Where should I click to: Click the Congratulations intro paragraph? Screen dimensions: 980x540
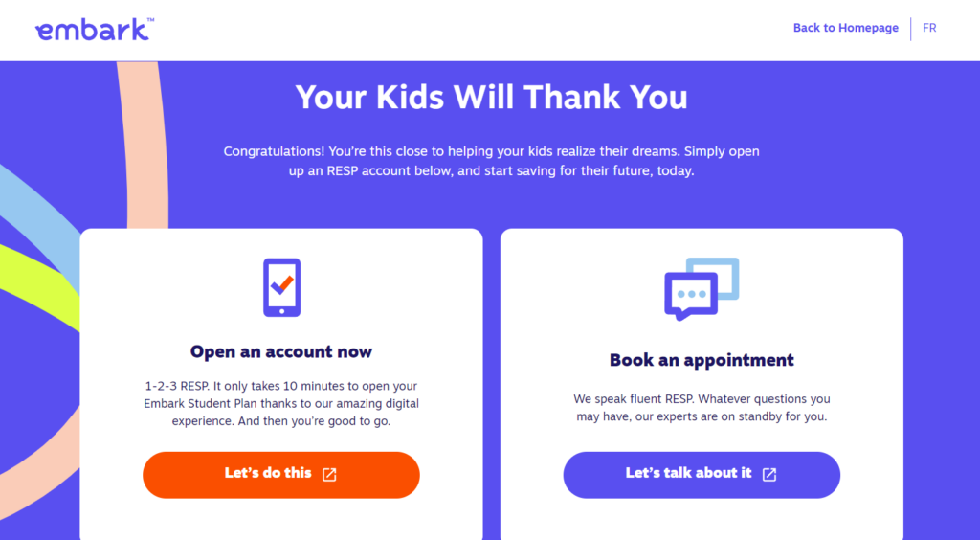[491, 161]
